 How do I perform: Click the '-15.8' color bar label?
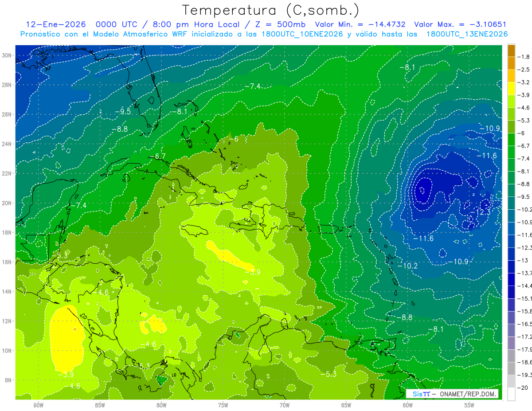click(524, 311)
